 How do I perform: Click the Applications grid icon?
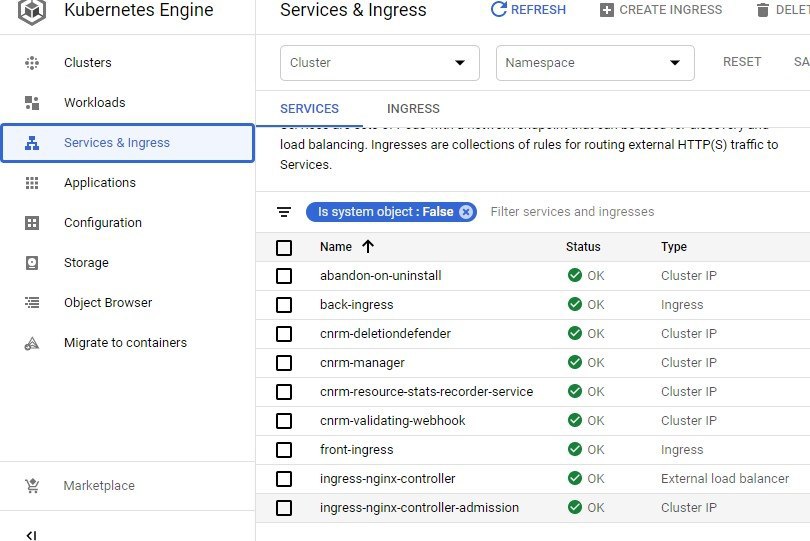32,182
